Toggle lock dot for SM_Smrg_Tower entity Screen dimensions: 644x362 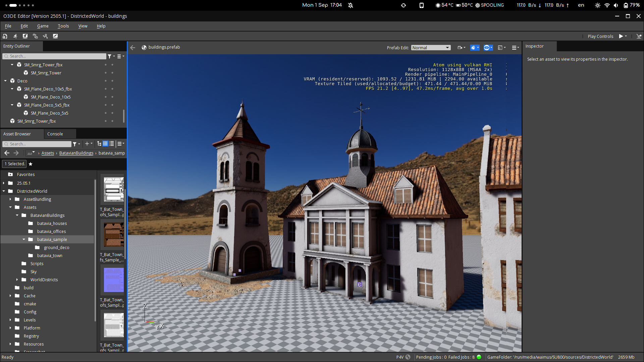[x=112, y=73]
